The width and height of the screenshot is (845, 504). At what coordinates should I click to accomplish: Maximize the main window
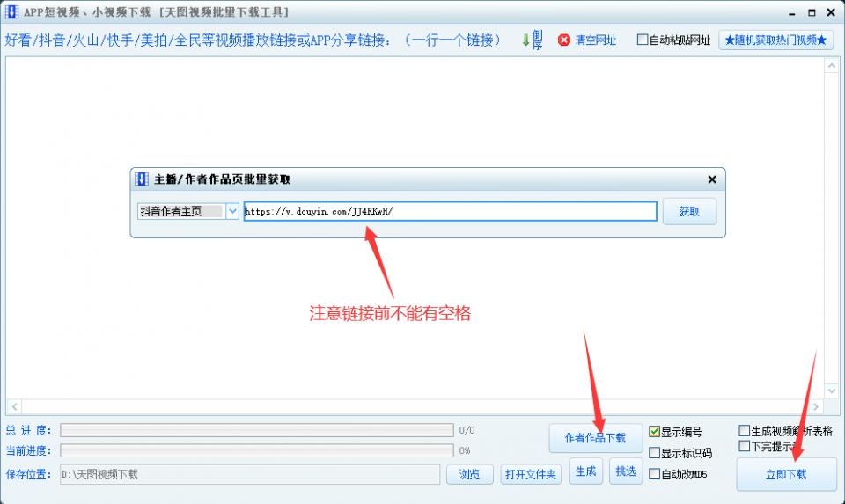[812, 12]
